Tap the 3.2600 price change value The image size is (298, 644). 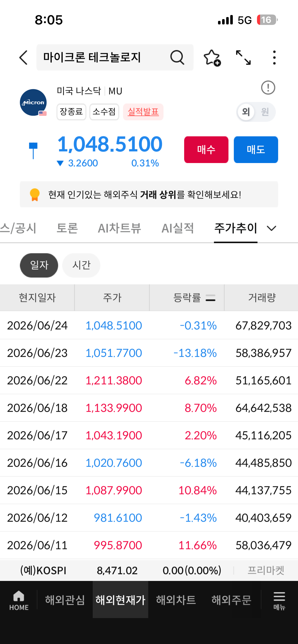point(83,163)
